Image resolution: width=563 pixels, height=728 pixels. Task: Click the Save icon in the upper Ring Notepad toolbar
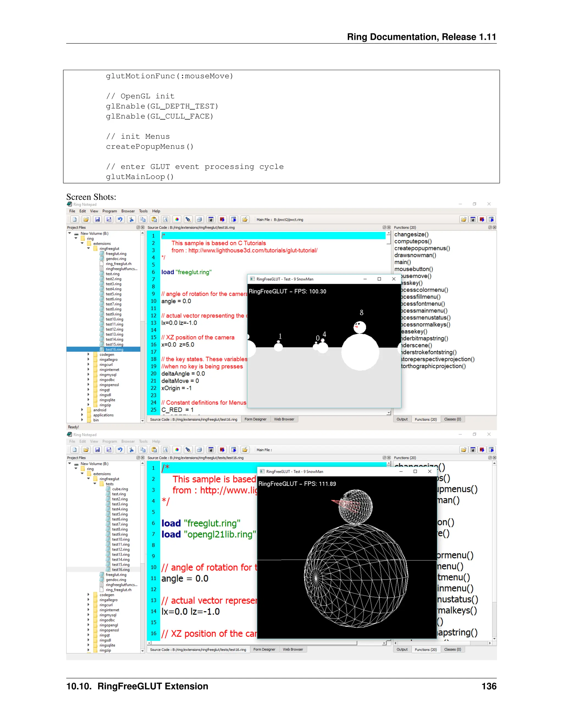pos(97,219)
